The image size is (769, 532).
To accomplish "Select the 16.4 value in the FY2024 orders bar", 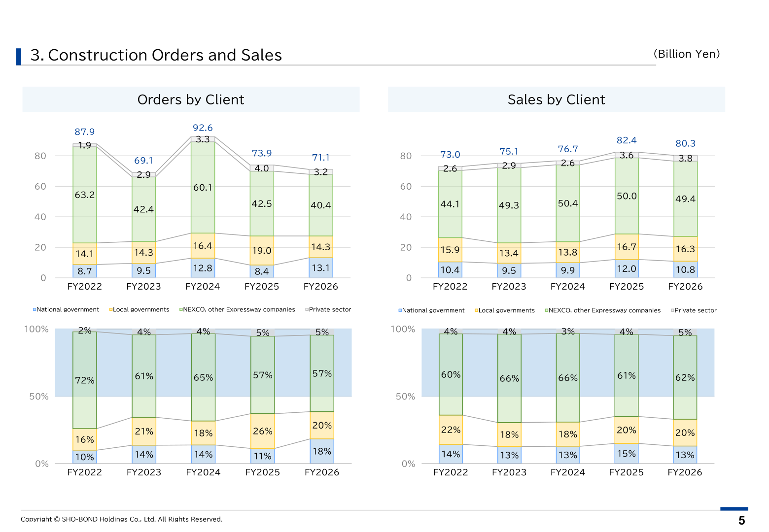I will coord(203,246).
